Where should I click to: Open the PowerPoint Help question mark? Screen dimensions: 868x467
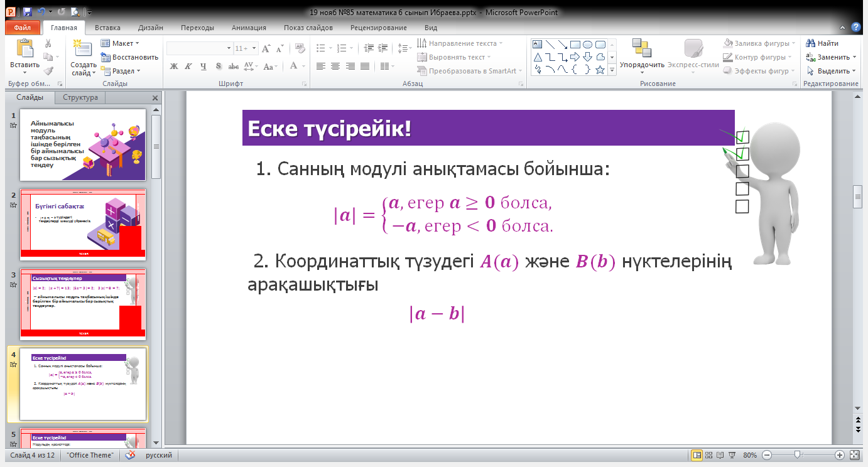(x=855, y=28)
